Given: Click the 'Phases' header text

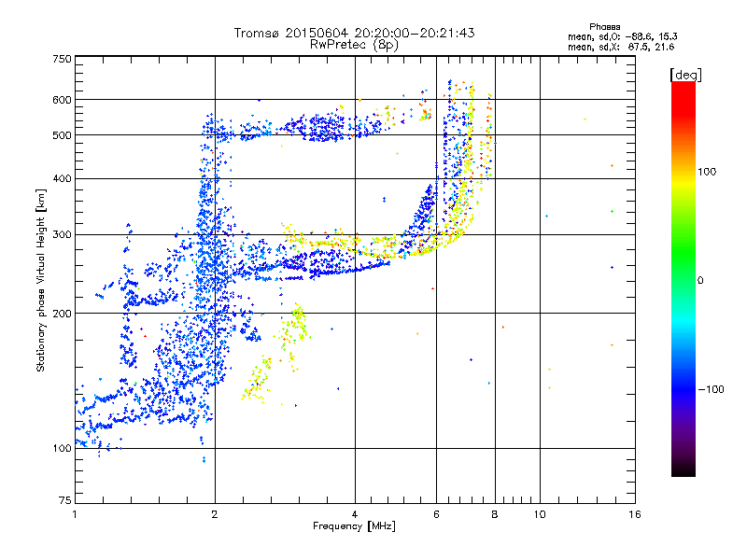Looking at the screenshot, I should click(604, 27).
